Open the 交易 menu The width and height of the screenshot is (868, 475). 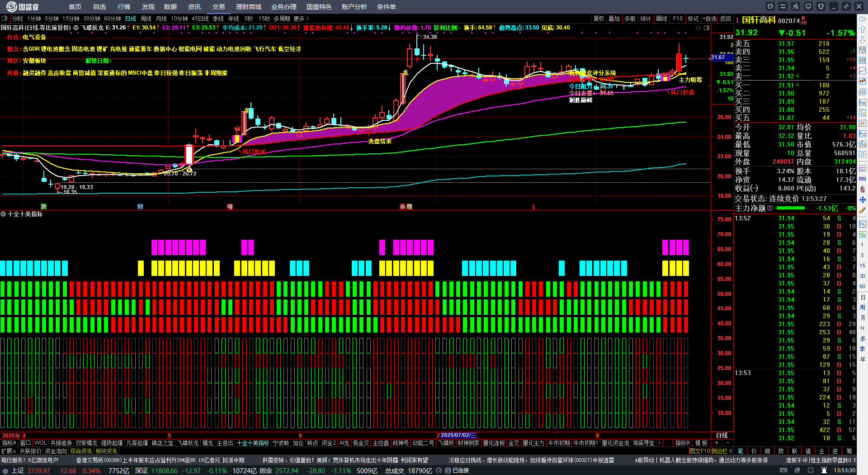[219, 7]
